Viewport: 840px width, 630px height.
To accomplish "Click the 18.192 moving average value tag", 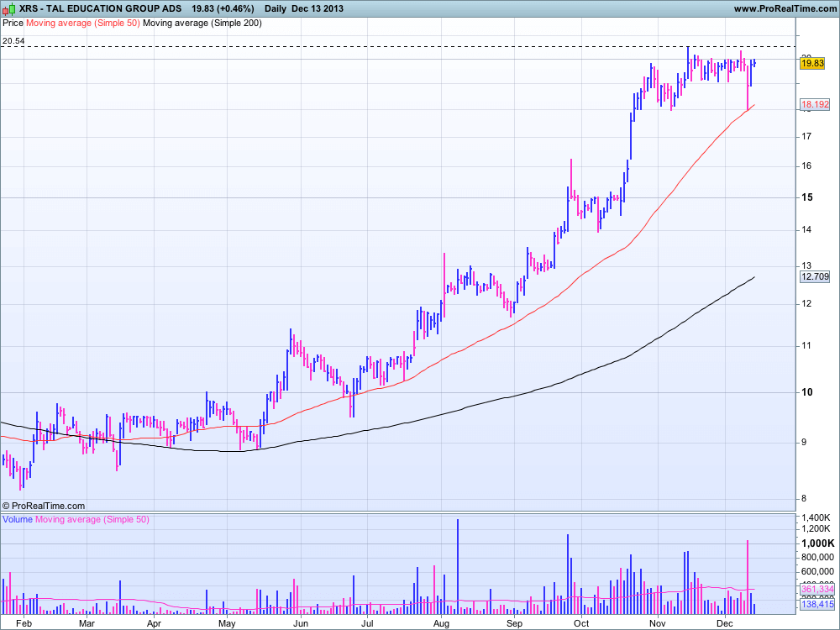I will pyautogui.click(x=815, y=104).
